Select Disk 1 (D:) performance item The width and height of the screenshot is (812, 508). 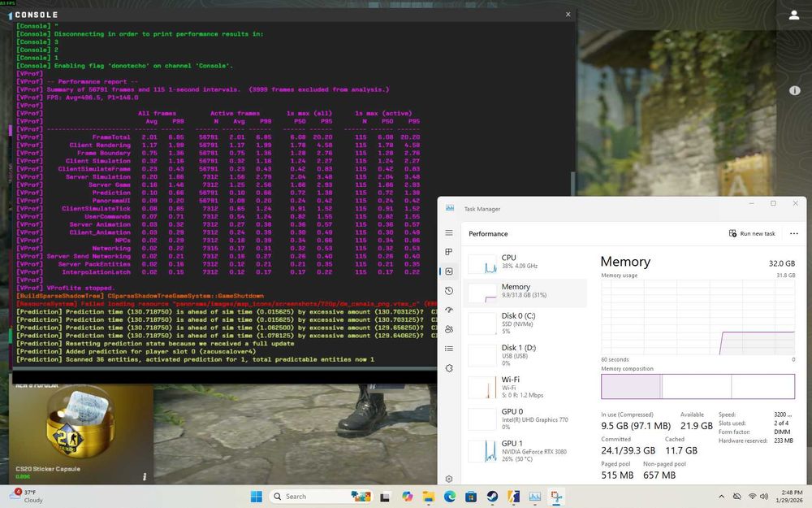coord(525,355)
